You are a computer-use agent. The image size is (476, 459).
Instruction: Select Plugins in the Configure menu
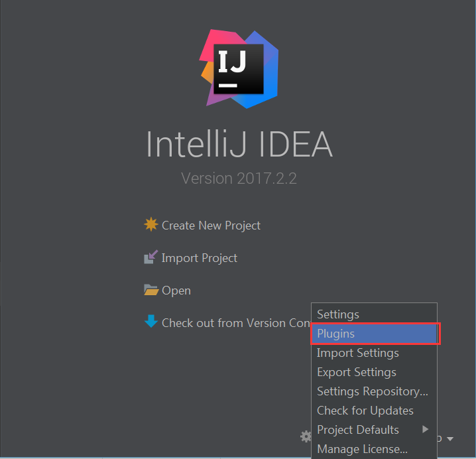coord(374,334)
